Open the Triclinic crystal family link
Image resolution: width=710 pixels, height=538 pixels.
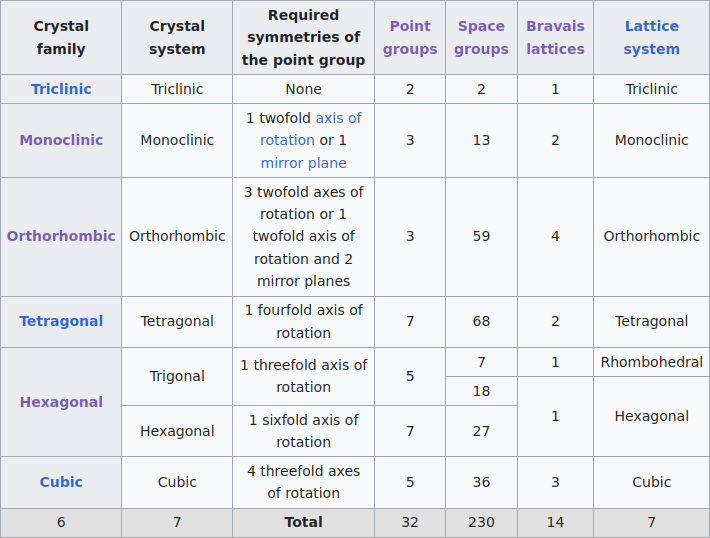pyautogui.click(x=61, y=89)
